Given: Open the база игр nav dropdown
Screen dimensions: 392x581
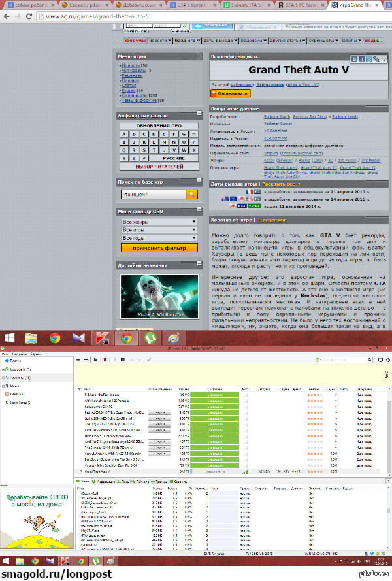Looking at the screenshot, I should pos(187,41).
